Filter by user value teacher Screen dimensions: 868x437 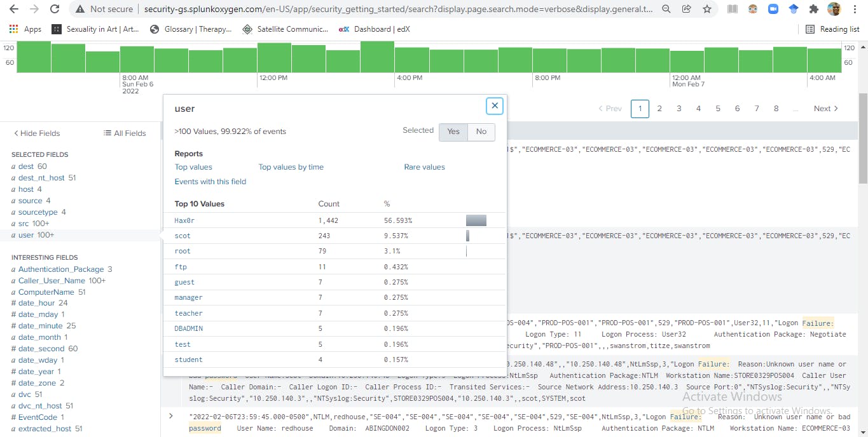188,313
